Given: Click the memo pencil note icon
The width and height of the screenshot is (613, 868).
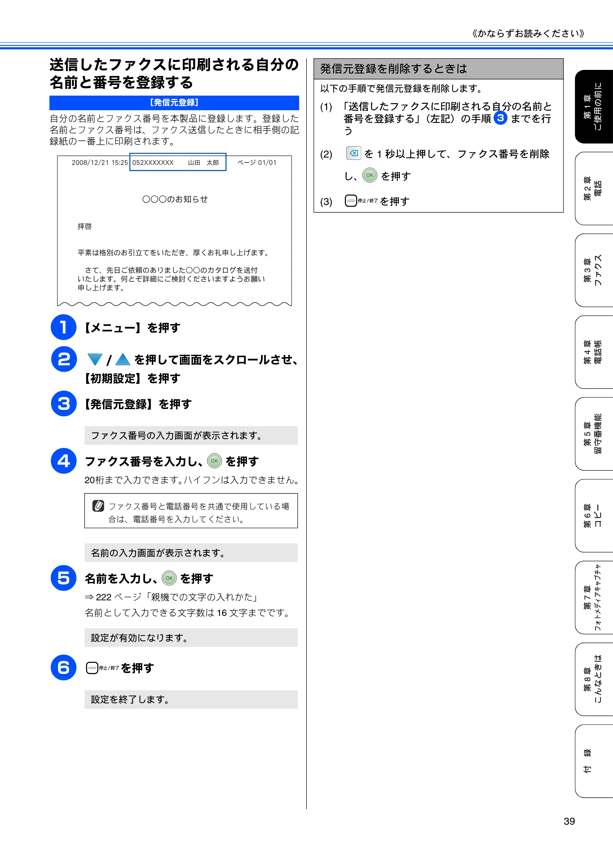Looking at the screenshot, I should 98,506.
